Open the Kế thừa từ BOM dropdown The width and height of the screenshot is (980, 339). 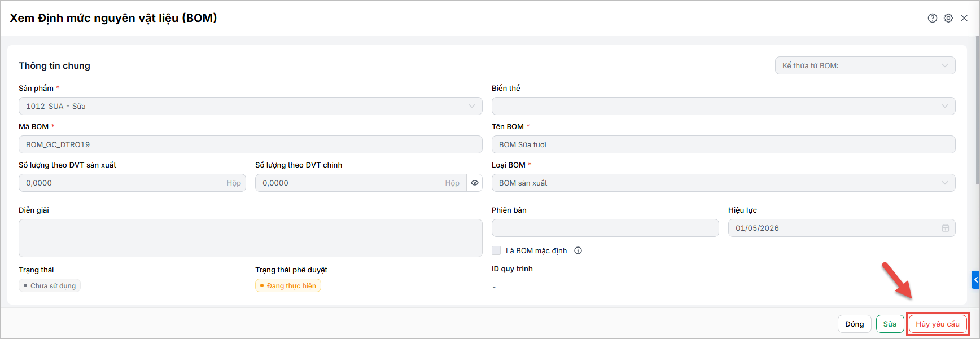[865, 65]
